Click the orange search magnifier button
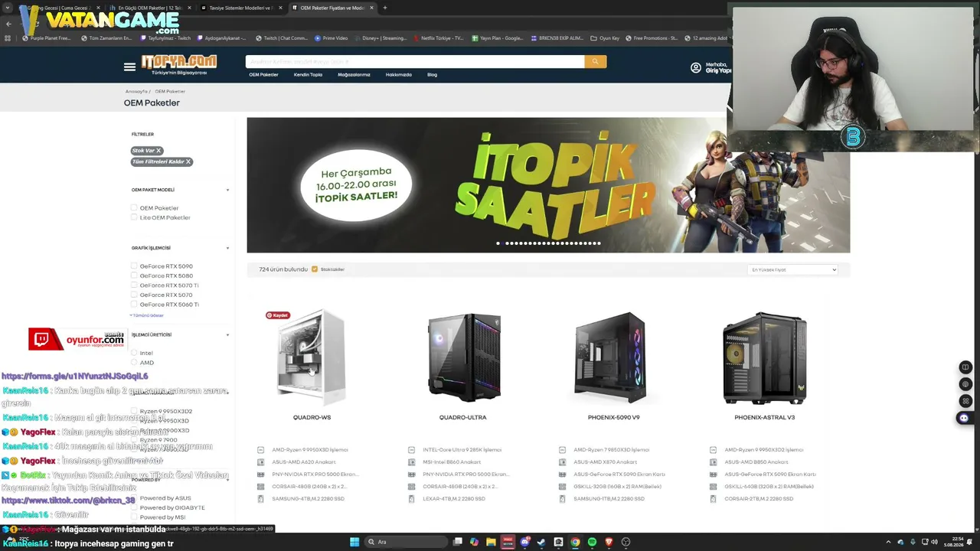 (x=595, y=61)
